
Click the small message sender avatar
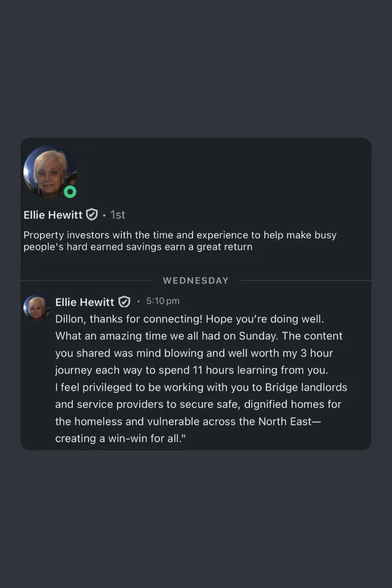tap(36, 307)
